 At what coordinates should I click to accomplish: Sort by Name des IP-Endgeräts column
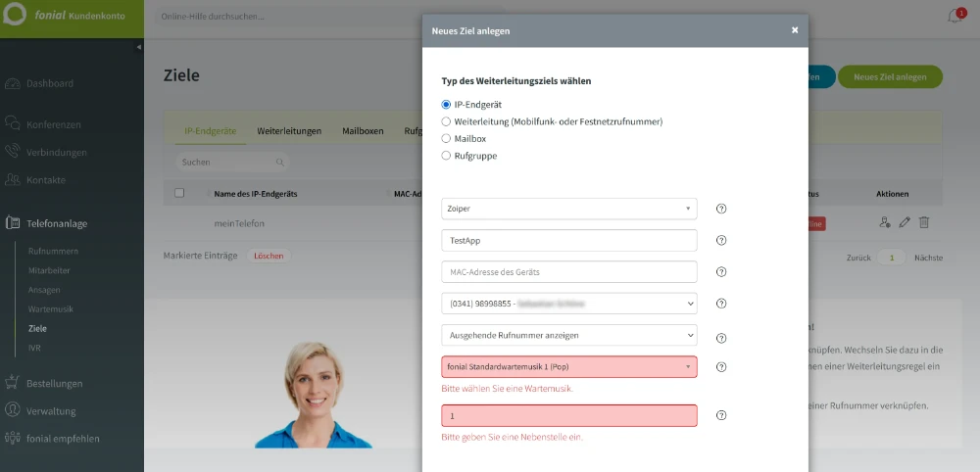coord(255,194)
